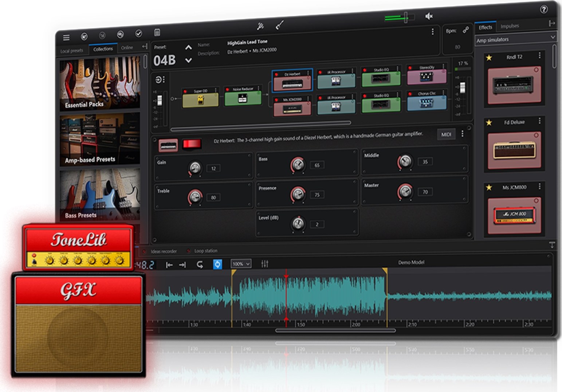Open the signal input options icon

(x=160, y=80)
